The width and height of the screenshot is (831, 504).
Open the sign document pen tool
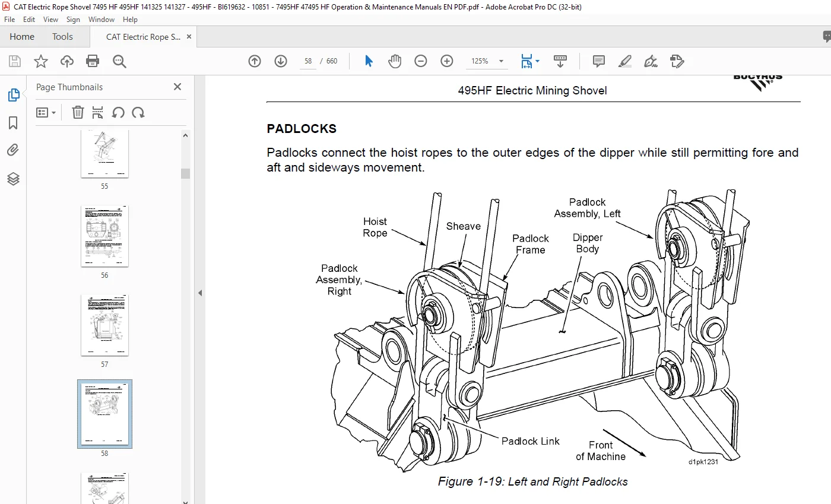pyautogui.click(x=651, y=61)
